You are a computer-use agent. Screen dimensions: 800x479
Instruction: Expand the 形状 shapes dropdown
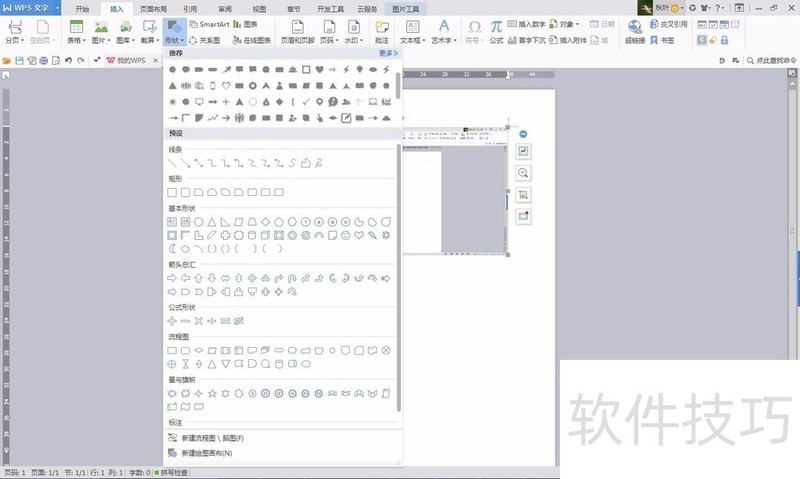point(174,32)
